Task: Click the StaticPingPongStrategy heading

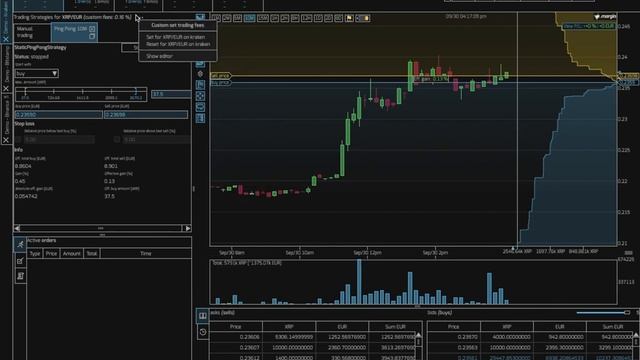Action: [40, 47]
